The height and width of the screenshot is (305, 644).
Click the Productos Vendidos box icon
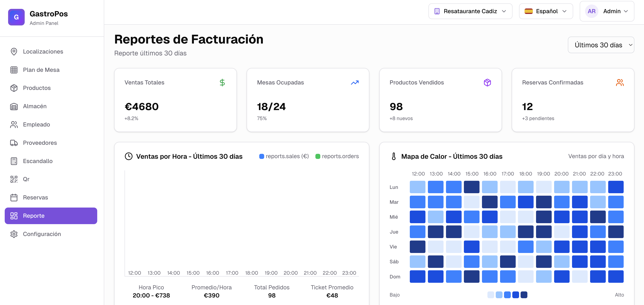tap(487, 83)
